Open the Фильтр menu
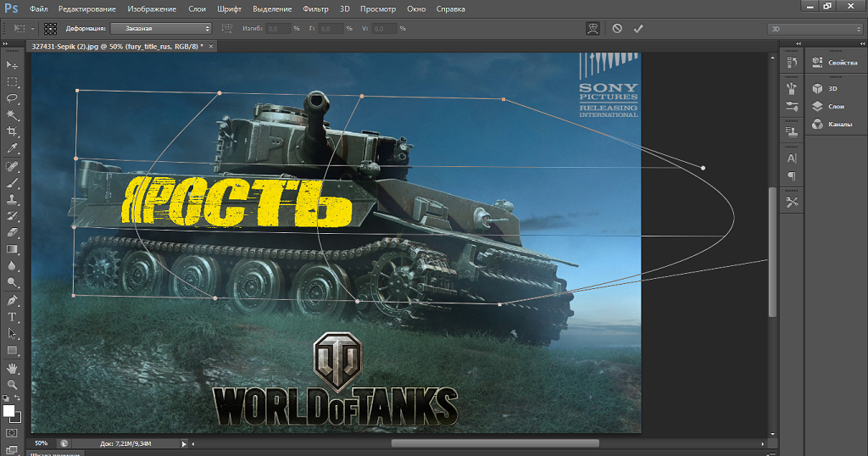The height and width of the screenshot is (456, 868). 315,8
